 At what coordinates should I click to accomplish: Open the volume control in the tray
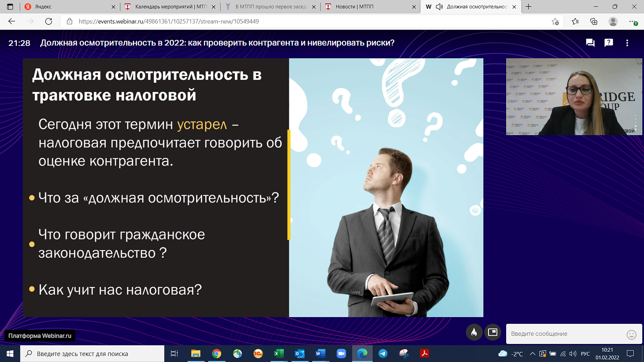point(573,354)
